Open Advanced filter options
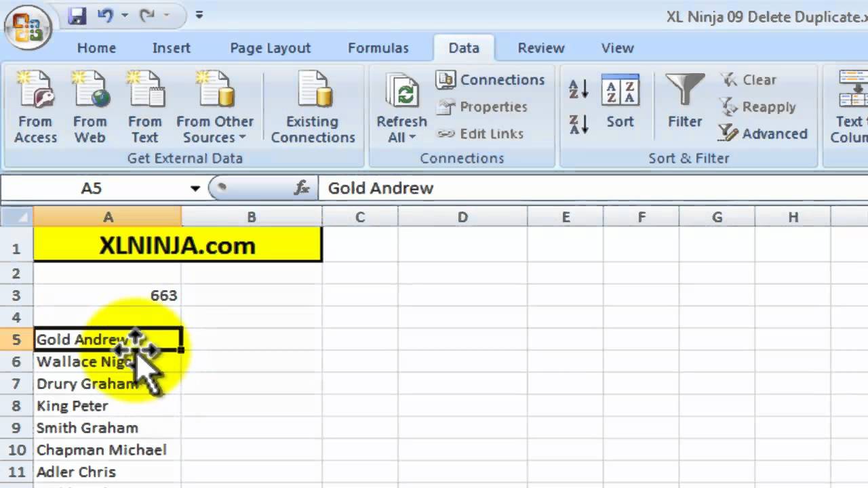This screenshot has width=868, height=488. [x=763, y=134]
